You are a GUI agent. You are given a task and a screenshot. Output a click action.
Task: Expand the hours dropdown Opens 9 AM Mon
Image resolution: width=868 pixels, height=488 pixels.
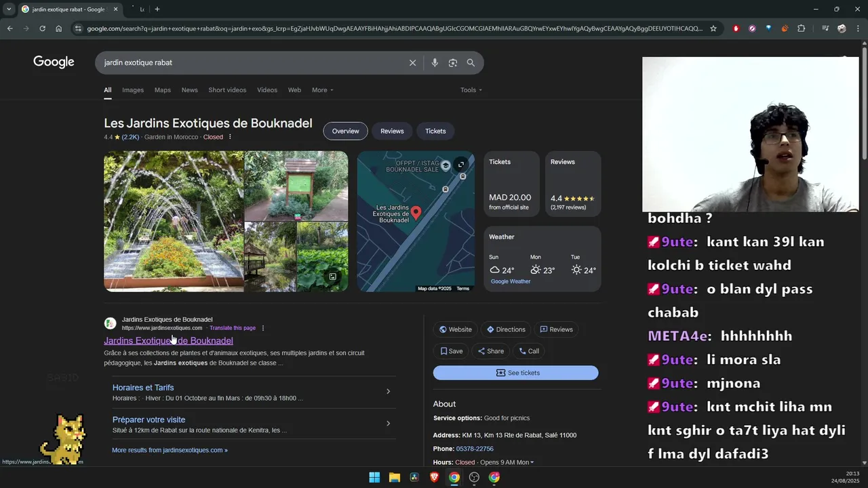[507, 462]
